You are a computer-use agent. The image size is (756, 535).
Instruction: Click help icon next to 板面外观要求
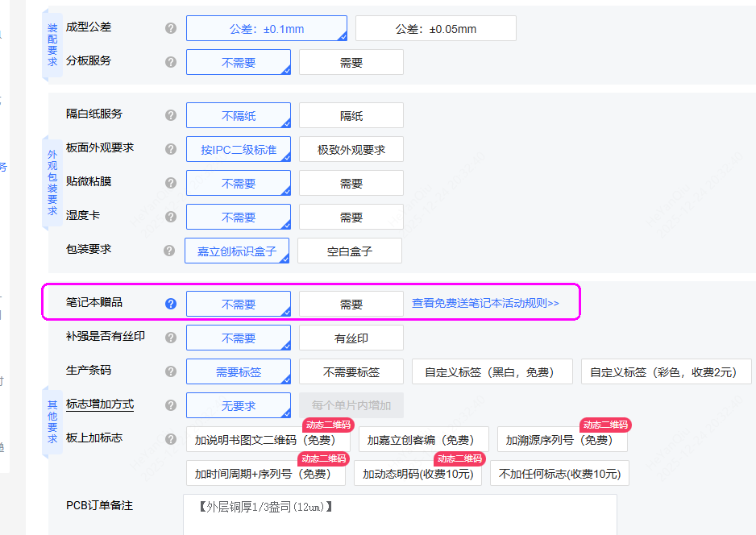tap(171, 149)
